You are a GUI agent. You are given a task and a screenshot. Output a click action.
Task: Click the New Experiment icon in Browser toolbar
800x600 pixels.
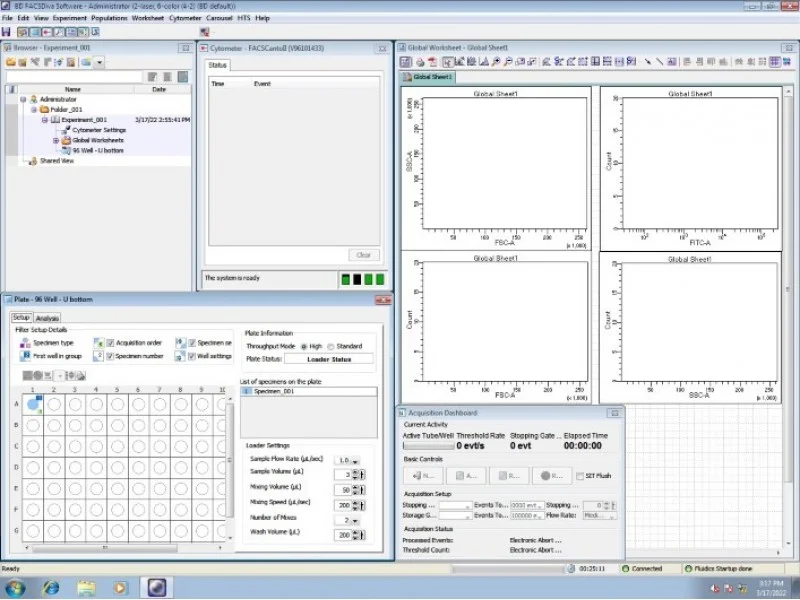point(22,62)
